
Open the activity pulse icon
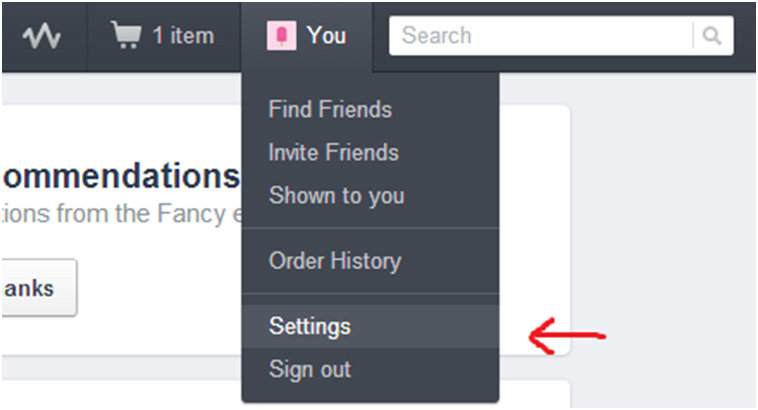click(43, 37)
